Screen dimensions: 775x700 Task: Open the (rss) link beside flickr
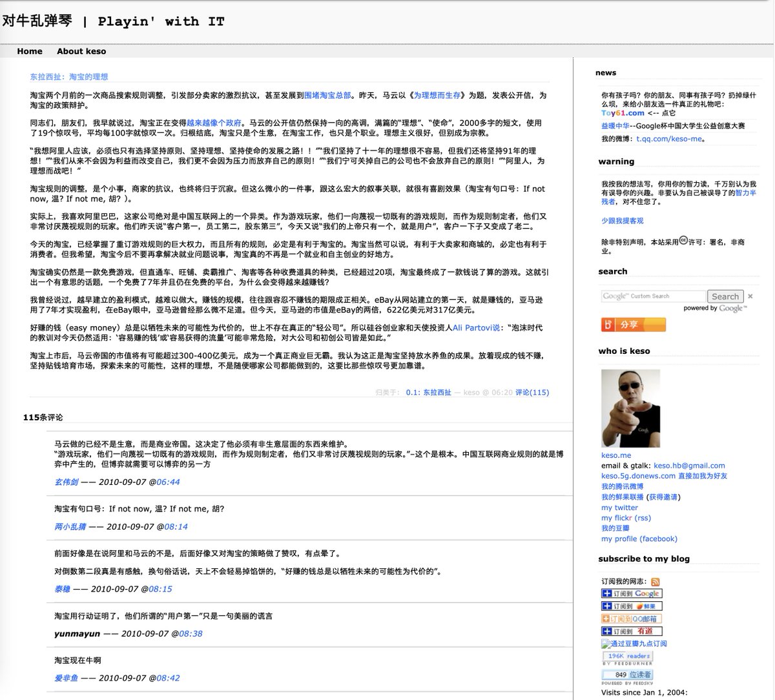point(643,518)
